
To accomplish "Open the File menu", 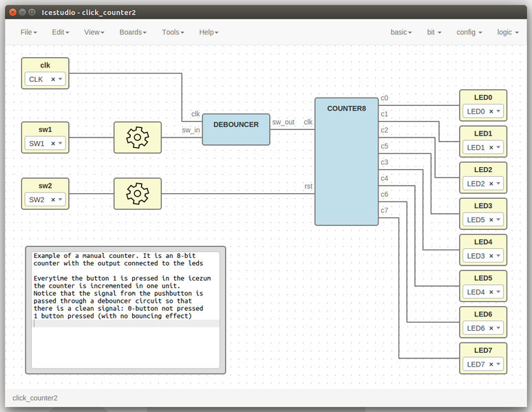I will [28, 32].
